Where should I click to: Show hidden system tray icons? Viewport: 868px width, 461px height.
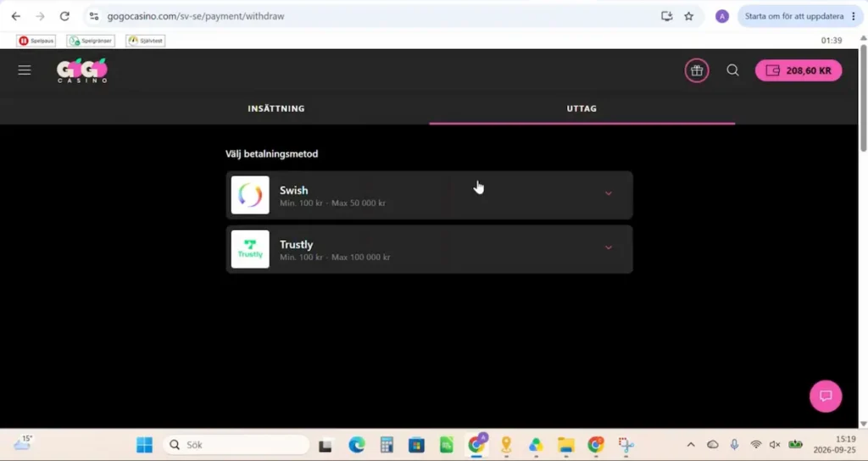(691, 444)
